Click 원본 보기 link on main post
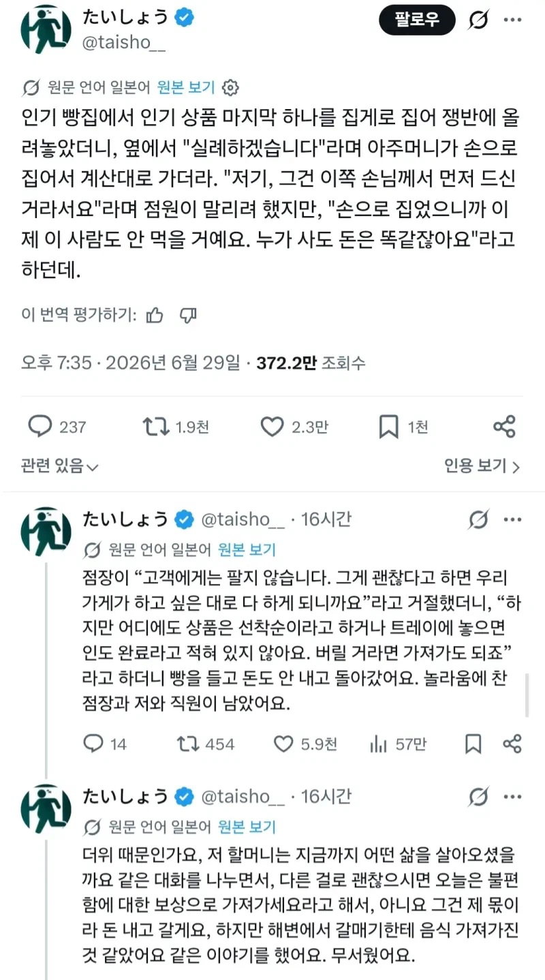 click(x=185, y=87)
